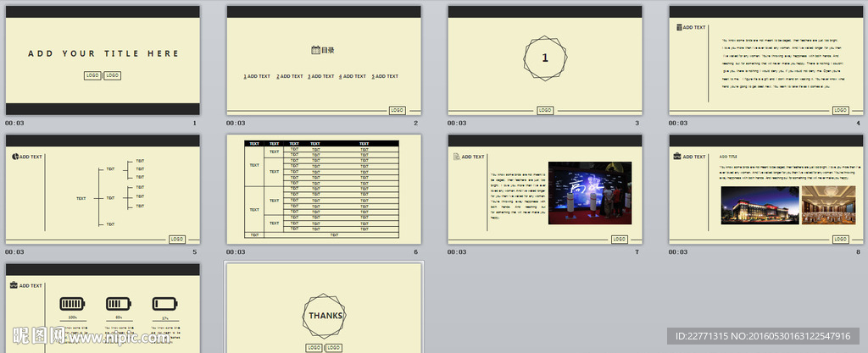Click the LOGO box at slide 2's bottom
Screen dimensions: 868x353
pyautogui.click(x=397, y=111)
